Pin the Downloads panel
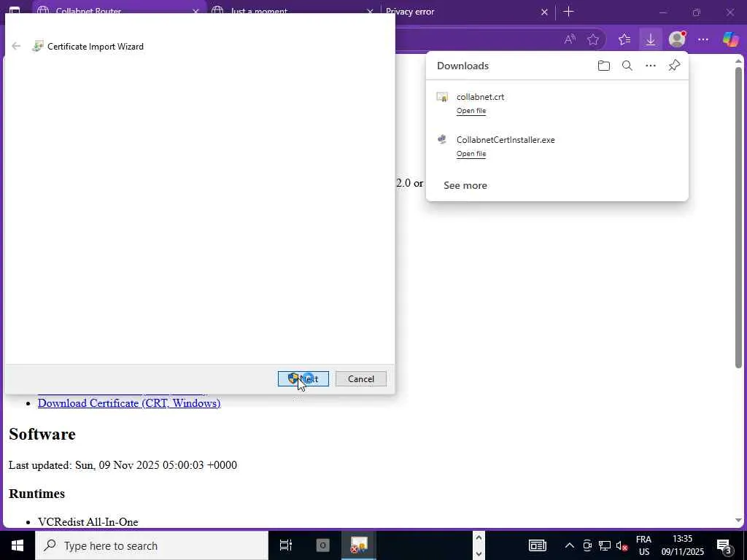This screenshot has height=560, width=747. [674, 66]
